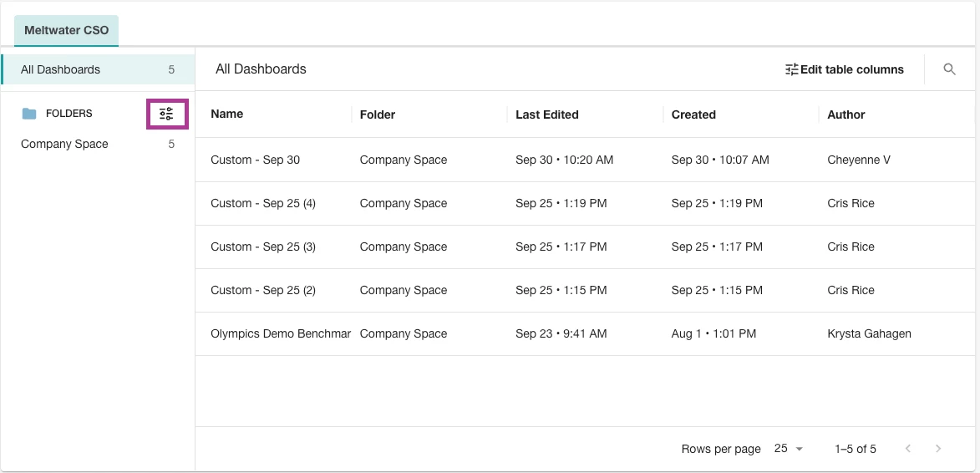Go to next page arrow

938,449
